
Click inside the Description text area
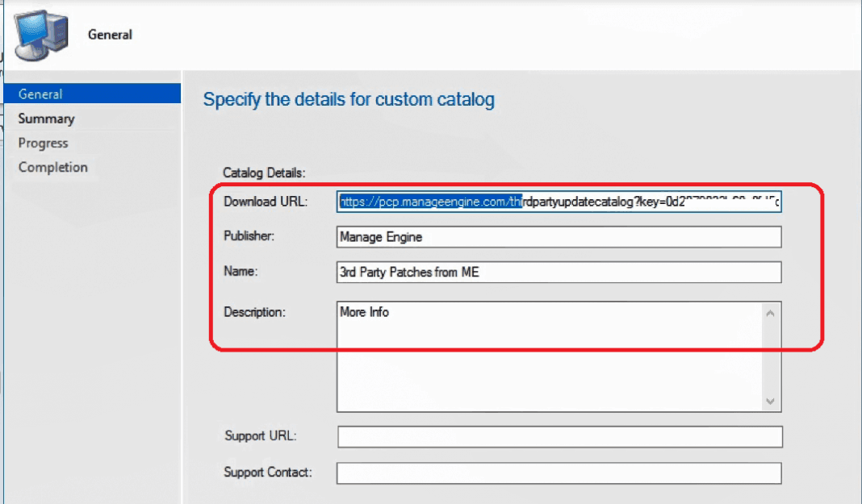(550, 356)
